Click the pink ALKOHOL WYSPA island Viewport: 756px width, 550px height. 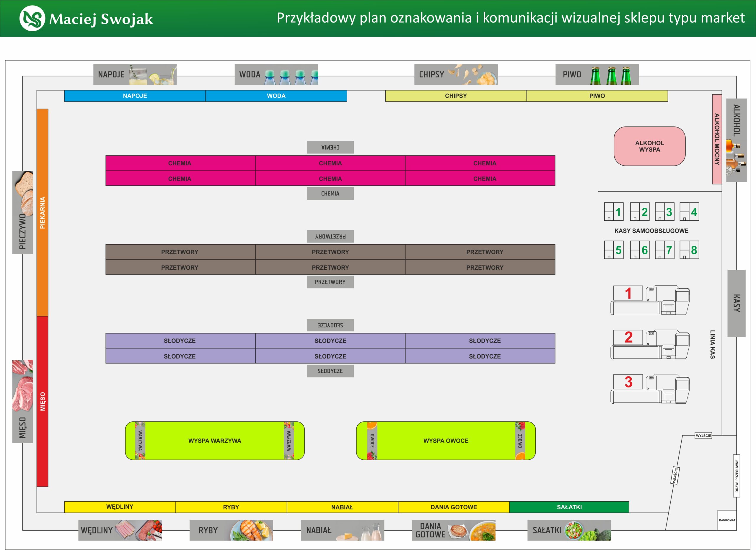[x=649, y=146]
